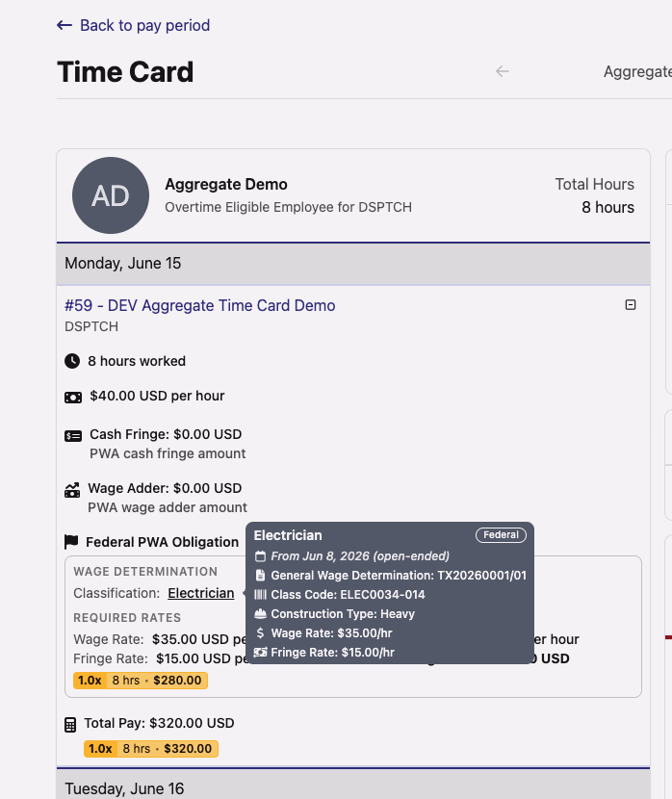Click the Aggregate Demo employee name
The height and width of the screenshot is (799, 672).
click(226, 184)
